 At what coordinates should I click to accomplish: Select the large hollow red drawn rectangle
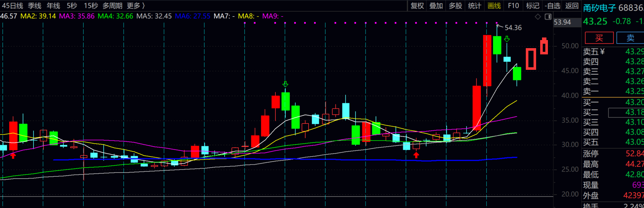click(x=531, y=59)
